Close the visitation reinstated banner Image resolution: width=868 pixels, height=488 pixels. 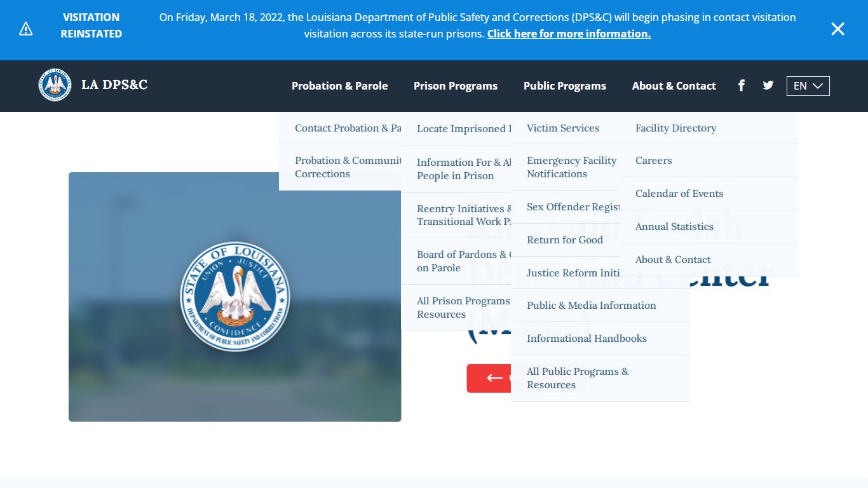[837, 29]
